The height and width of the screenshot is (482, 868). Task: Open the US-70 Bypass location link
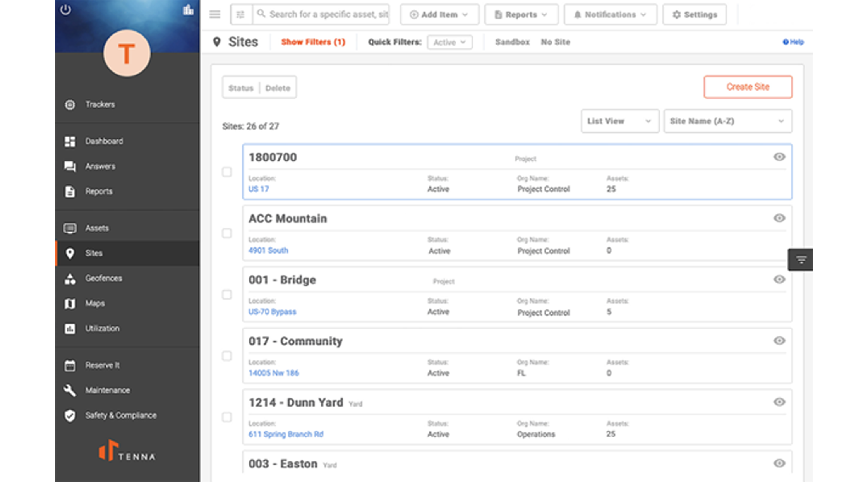click(272, 311)
